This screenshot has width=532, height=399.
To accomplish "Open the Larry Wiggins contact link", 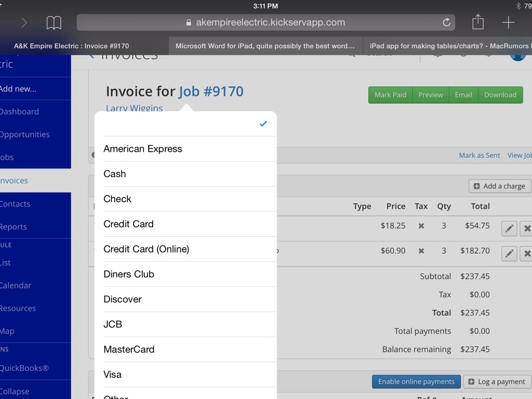I will pyautogui.click(x=134, y=108).
